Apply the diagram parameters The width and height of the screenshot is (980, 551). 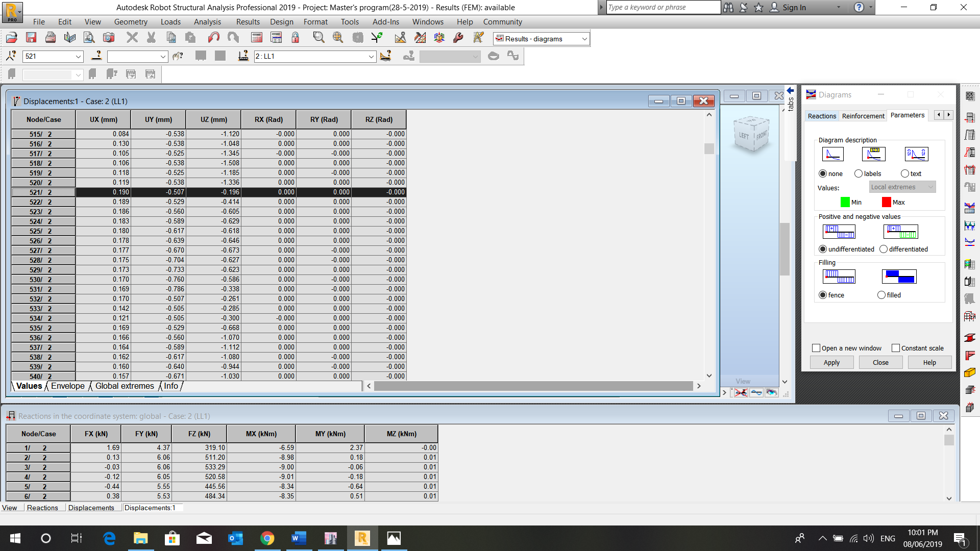[831, 362]
